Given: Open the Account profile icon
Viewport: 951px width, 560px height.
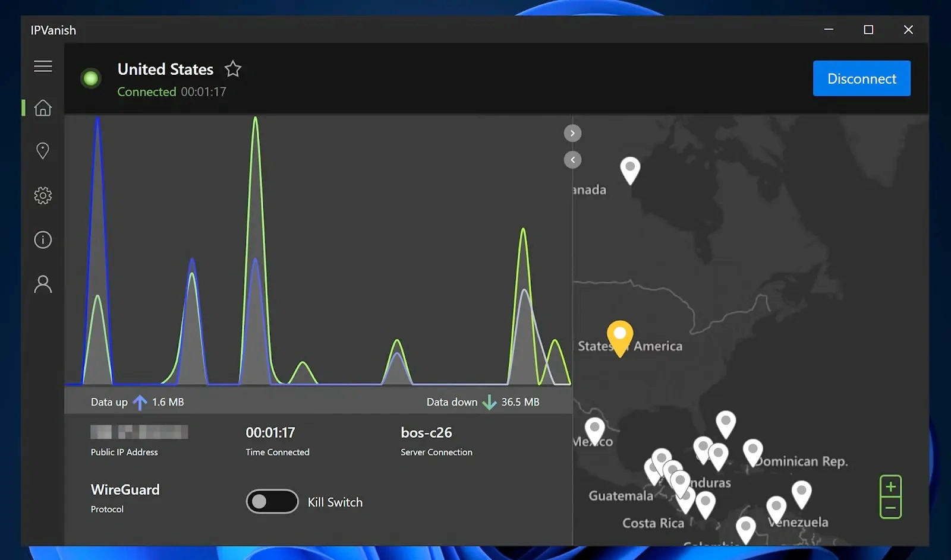Looking at the screenshot, I should pos(43,284).
